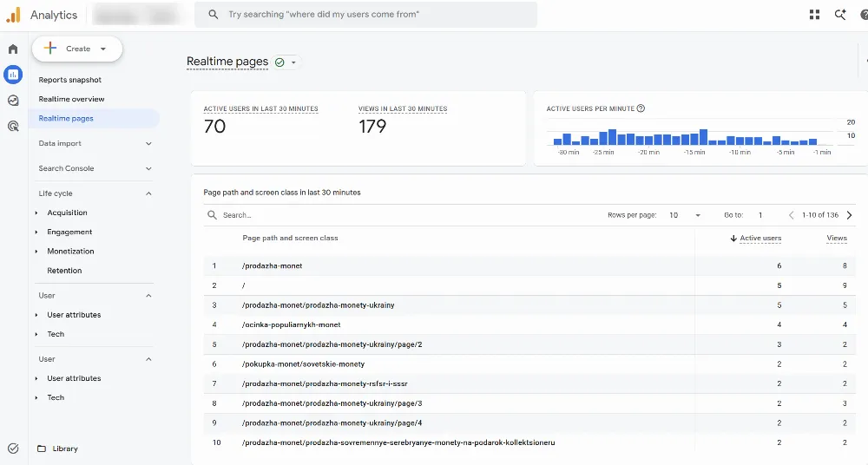
Task: Open Reports snapshot
Action: (69, 80)
